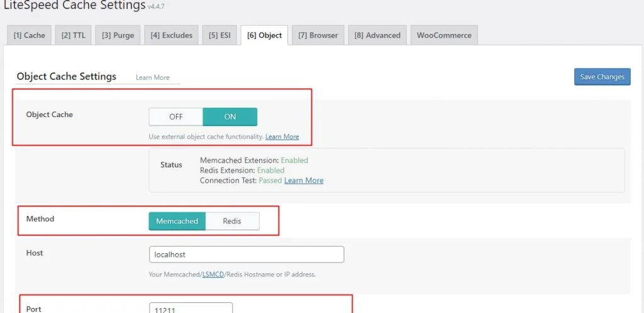Viewport: 644px width, 313px height.
Task: Switch to the [8] Advanced tab
Action: tap(377, 35)
